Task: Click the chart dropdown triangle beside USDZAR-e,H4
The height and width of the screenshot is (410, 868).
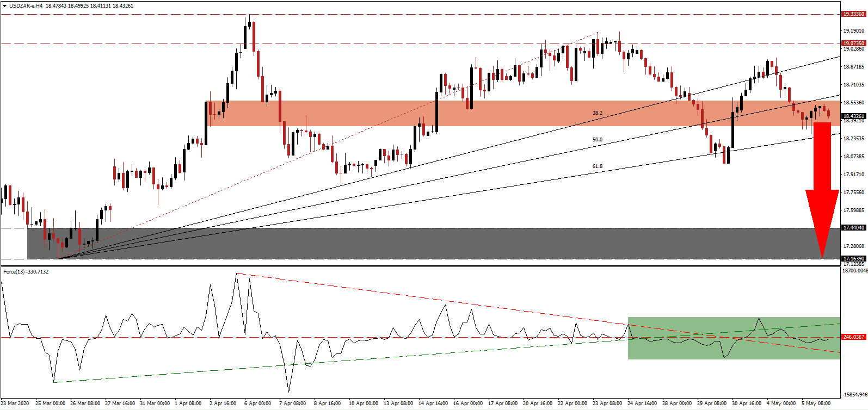Action: click(x=4, y=6)
